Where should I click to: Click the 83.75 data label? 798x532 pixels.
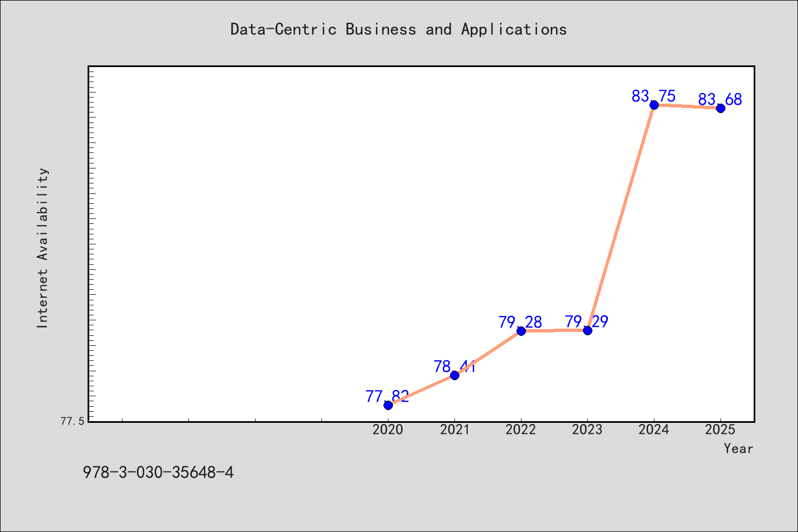coord(654,96)
